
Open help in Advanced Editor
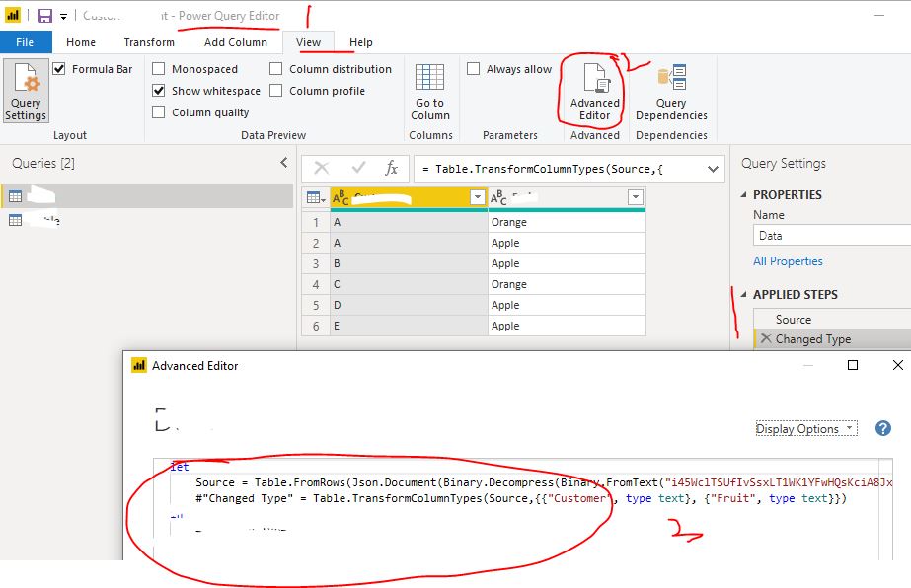883,429
